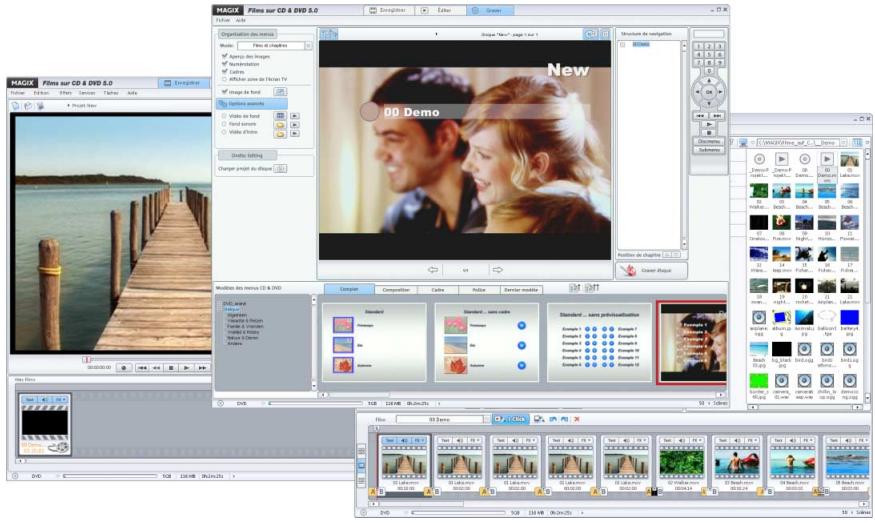
Task: Open the Image de fond browse icon
Action: (x=280, y=92)
